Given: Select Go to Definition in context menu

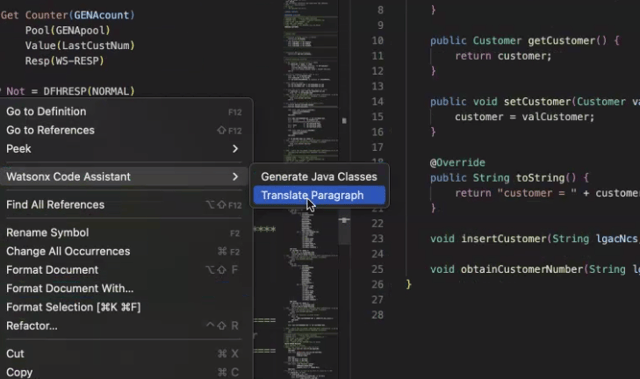Looking at the screenshot, I should pyautogui.click(x=124, y=111).
